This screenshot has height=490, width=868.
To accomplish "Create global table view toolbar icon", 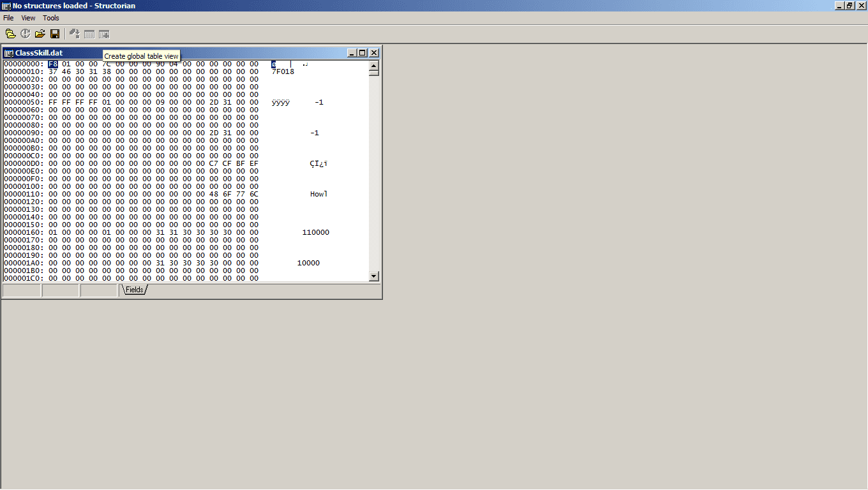I will (x=104, y=34).
